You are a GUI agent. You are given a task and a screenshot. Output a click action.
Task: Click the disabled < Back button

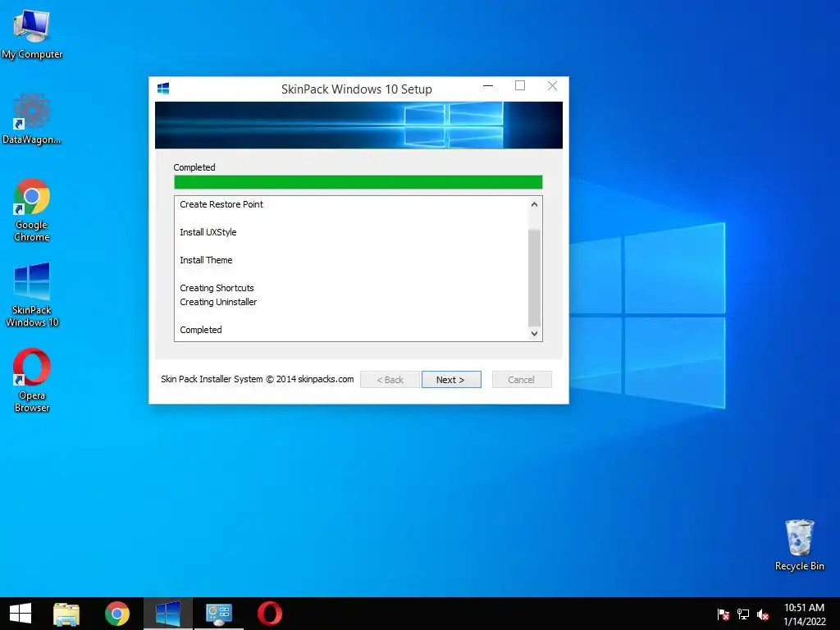tap(390, 379)
